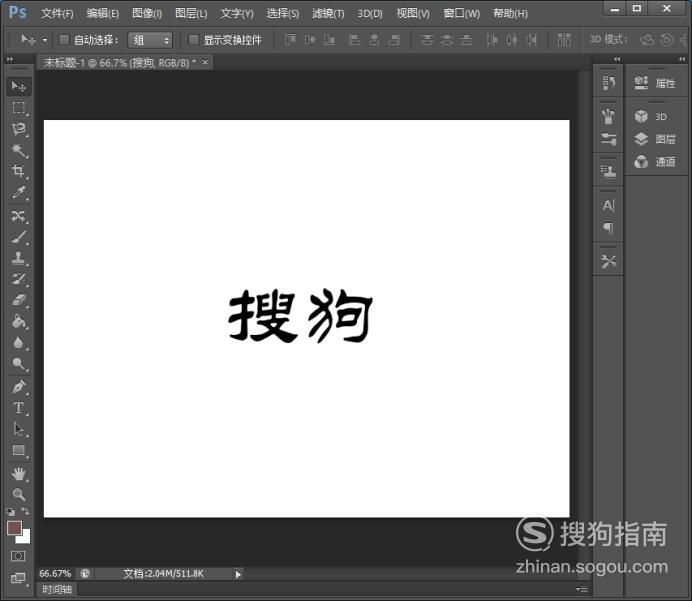This screenshot has height=601, width=692.
Task: Select the Zoom tool
Action: pos(19,494)
